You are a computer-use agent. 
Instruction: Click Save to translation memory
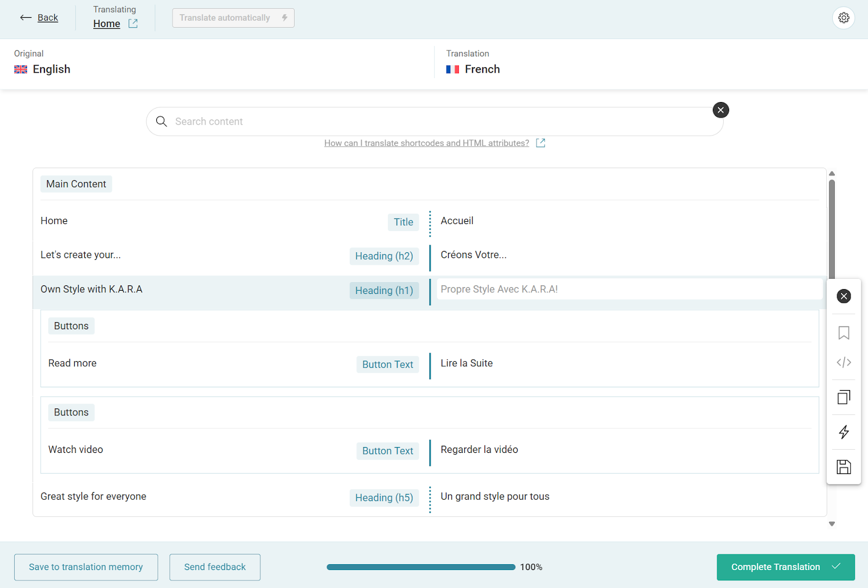(86, 567)
